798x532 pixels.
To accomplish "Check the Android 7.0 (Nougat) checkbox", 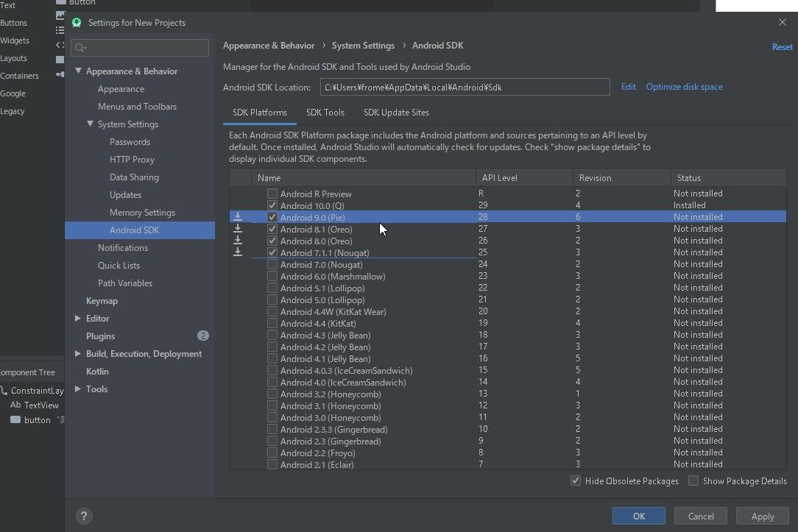I will [x=272, y=264].
